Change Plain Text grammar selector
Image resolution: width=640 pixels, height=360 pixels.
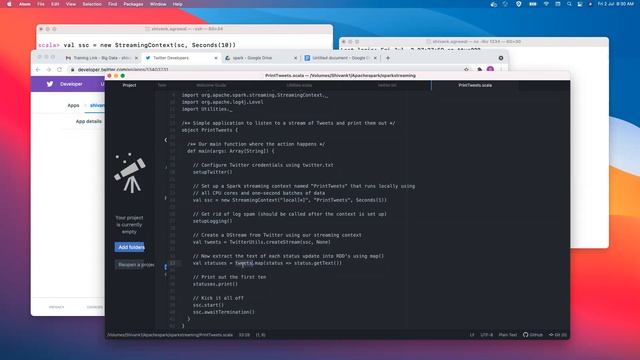coord(508,335)
